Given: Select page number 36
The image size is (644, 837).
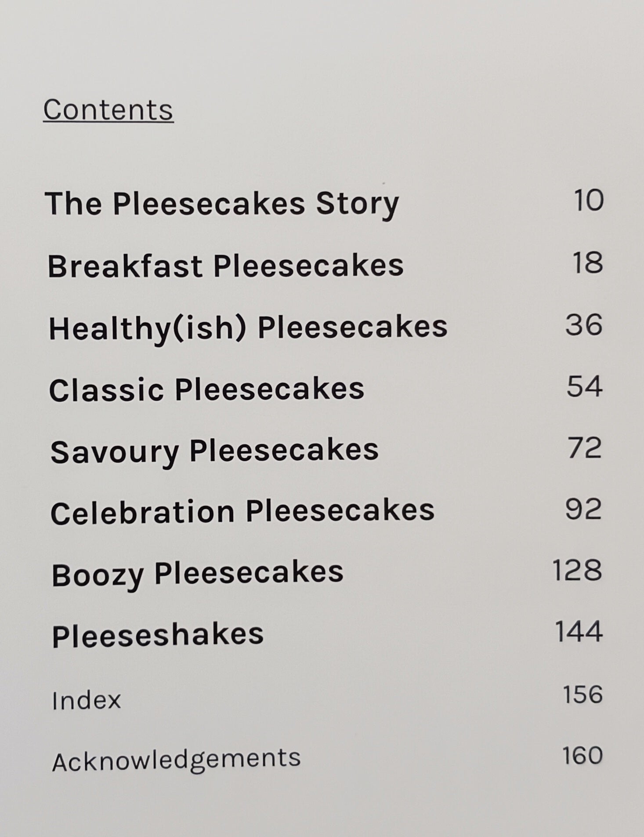Looking at the screenshot, I should (x=584, y=325).
